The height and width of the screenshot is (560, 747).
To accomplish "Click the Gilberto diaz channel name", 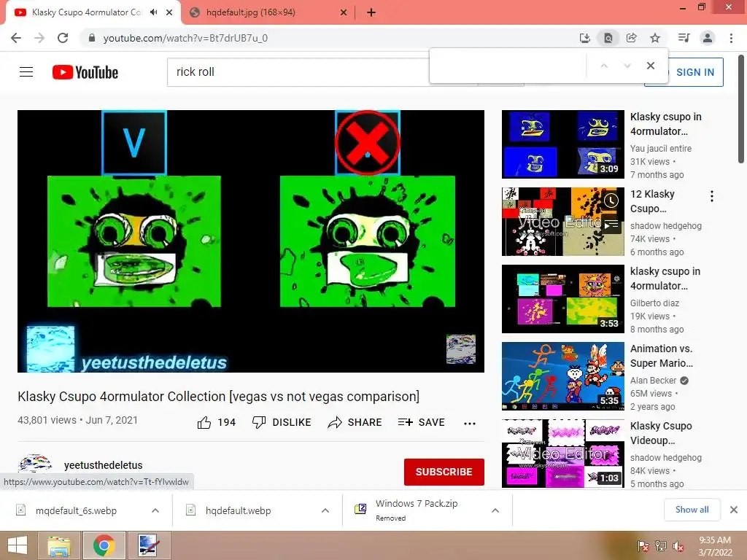I will click(x=654, y=303).
